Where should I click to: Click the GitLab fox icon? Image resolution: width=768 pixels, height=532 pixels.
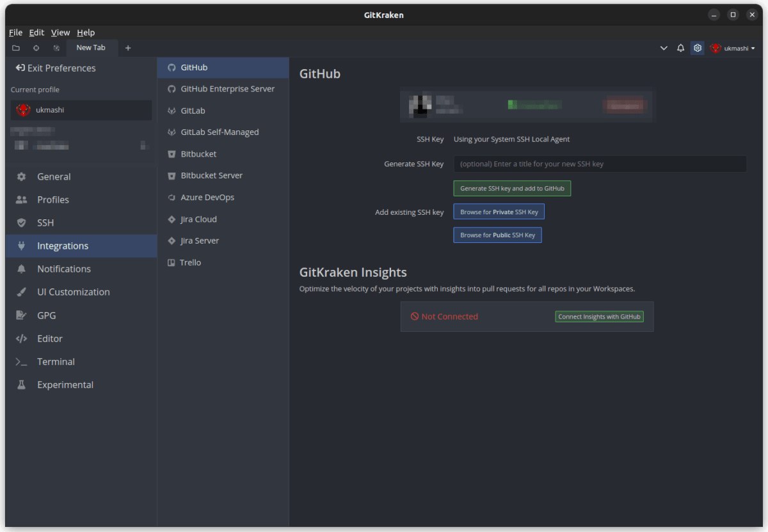pyautogui.click(x=172, y=111)
